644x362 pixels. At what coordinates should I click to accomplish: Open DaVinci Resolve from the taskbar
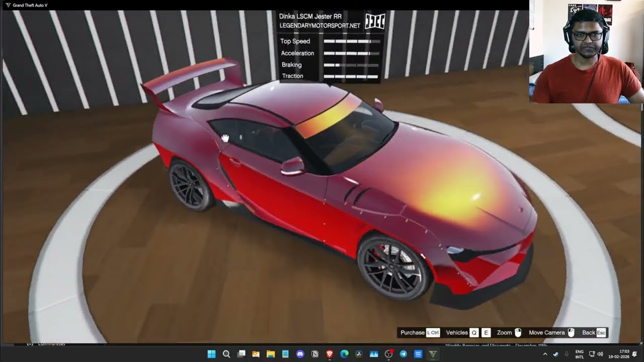pos(359,354)
